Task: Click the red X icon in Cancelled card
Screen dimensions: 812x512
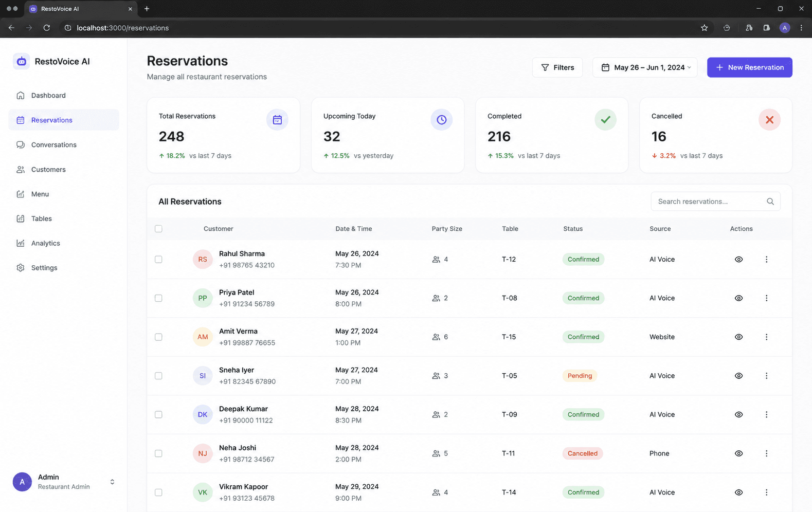Action: (769, 120)
